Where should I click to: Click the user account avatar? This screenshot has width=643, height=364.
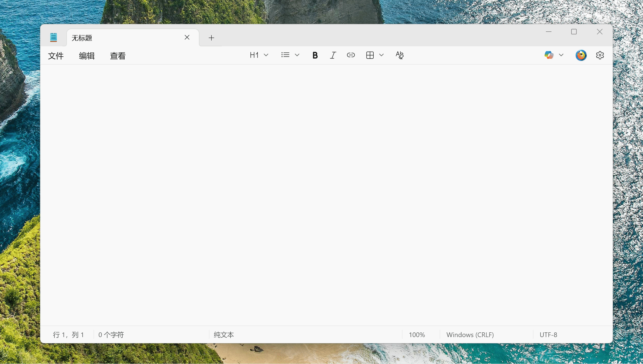[581, 55]
